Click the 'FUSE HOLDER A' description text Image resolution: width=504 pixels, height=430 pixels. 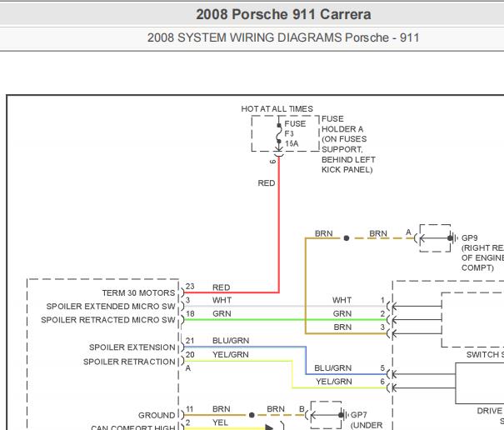[x=342, y=124]
